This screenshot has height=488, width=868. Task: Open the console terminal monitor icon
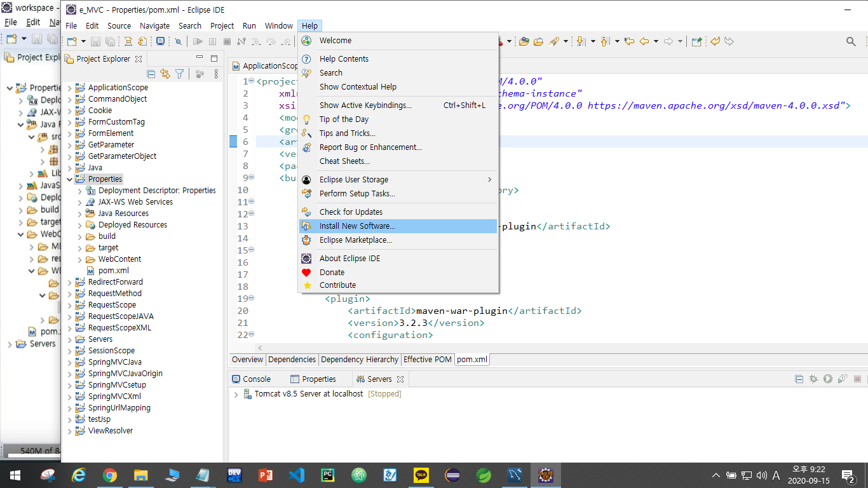click(x=160, y=41)
